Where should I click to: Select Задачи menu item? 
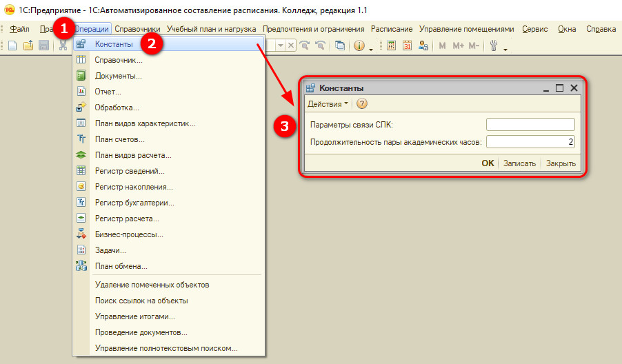pyautogui.click(x=168, y=250)
